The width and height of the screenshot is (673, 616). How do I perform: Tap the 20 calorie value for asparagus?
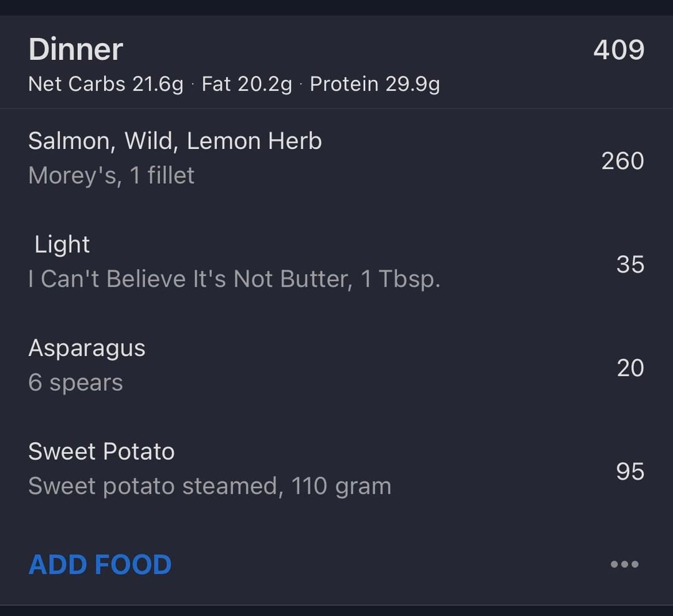(x=630, y=368)
